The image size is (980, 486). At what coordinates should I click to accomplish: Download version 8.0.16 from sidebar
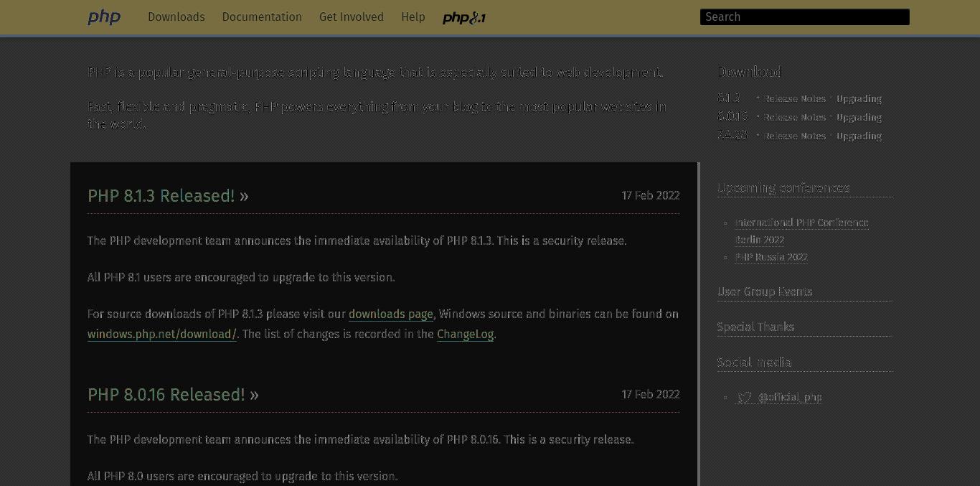(x=732, y=116)
